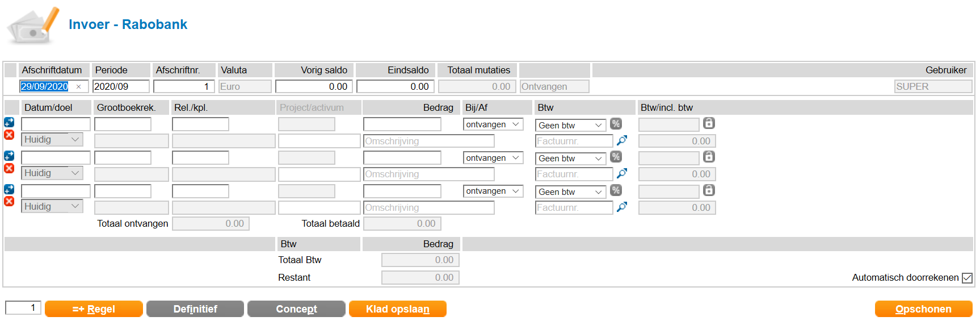This screenshot has width=980, height=329.
Task: Save draft with Klad opslaan button
Action: coord(397,309)
